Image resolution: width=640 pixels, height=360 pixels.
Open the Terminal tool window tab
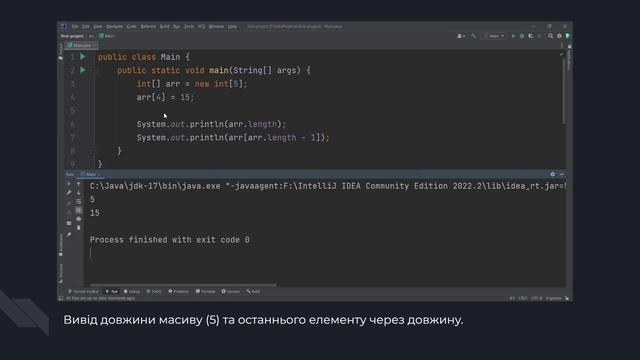coord(205,291)
